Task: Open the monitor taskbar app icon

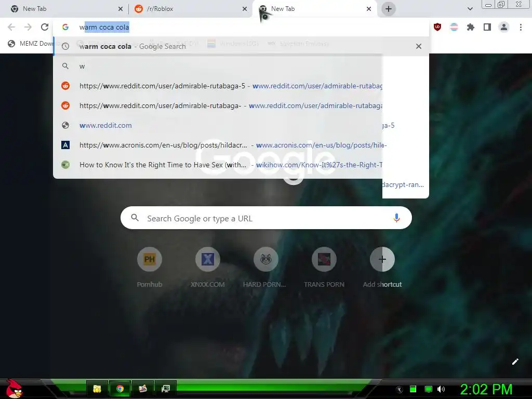Action: click(166, 389)
